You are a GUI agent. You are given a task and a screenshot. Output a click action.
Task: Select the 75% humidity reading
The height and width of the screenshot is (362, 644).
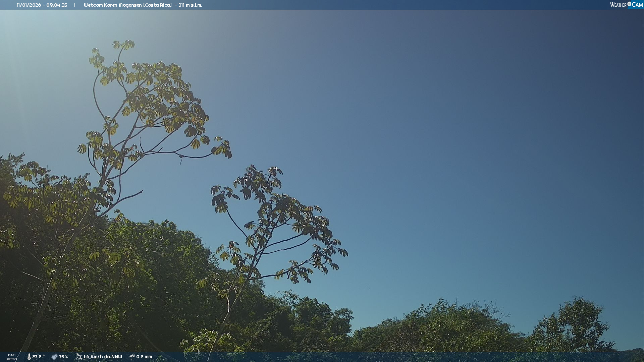click(63, 357)
